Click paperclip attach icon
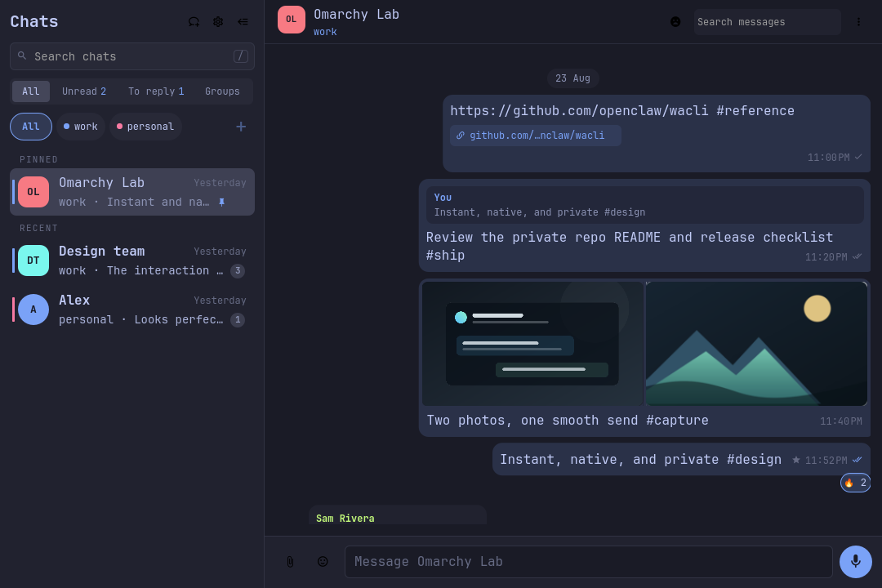 [290, 562]
